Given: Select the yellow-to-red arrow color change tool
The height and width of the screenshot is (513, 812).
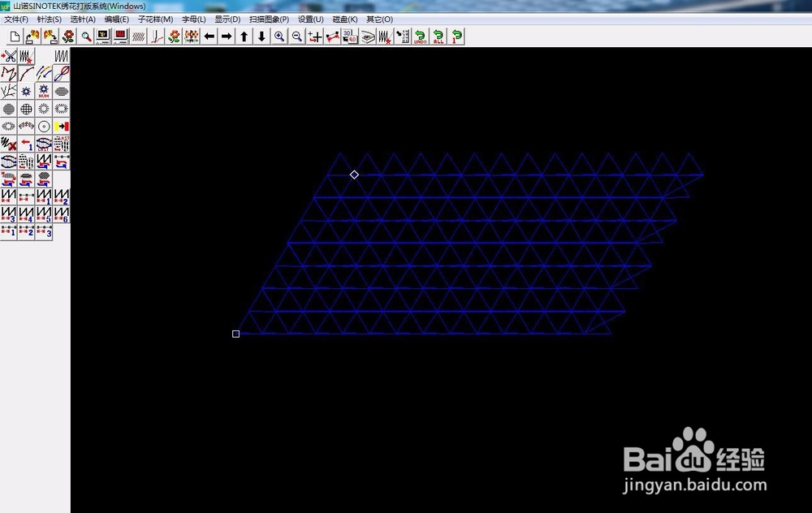Looking at the screenshot, I should click(61, 127).
